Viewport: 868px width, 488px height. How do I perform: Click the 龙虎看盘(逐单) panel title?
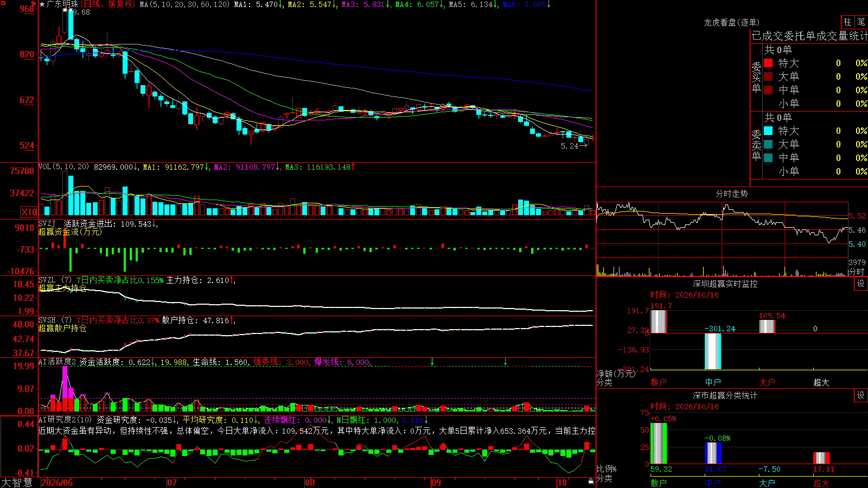(x=731, y=22)
